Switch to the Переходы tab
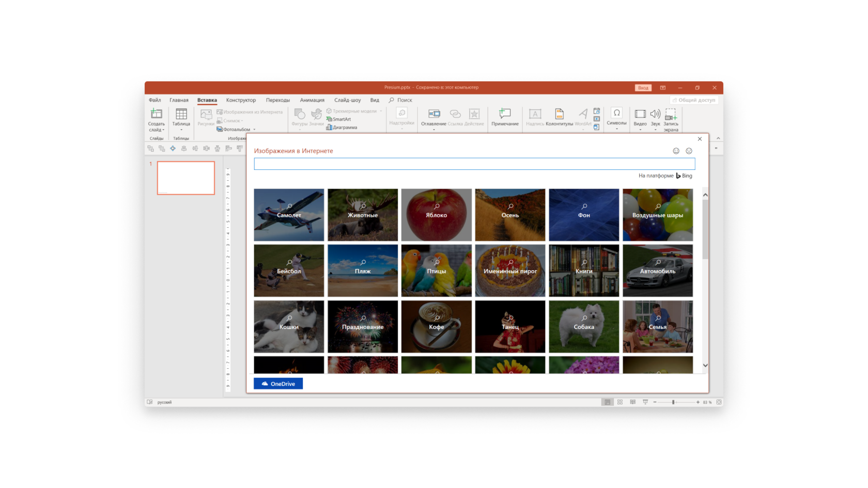This screenshot has height=488, width=868. [x=278, y=100]
